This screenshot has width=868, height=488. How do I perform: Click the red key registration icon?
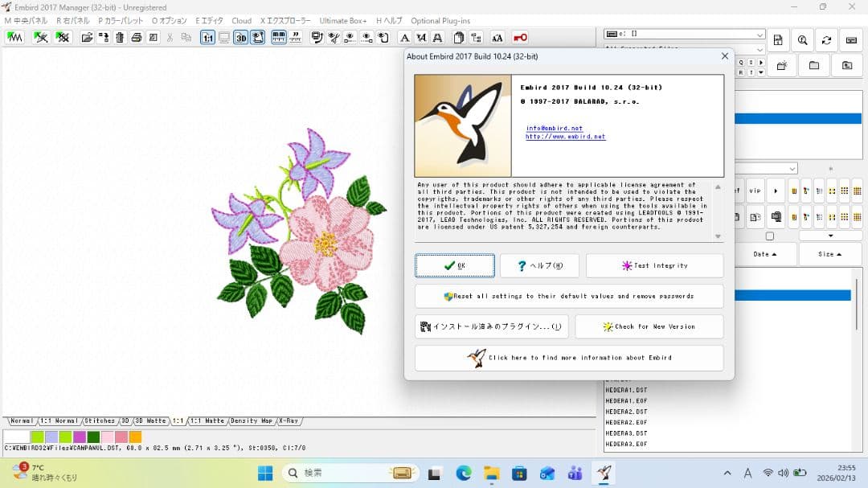(520, 37)
